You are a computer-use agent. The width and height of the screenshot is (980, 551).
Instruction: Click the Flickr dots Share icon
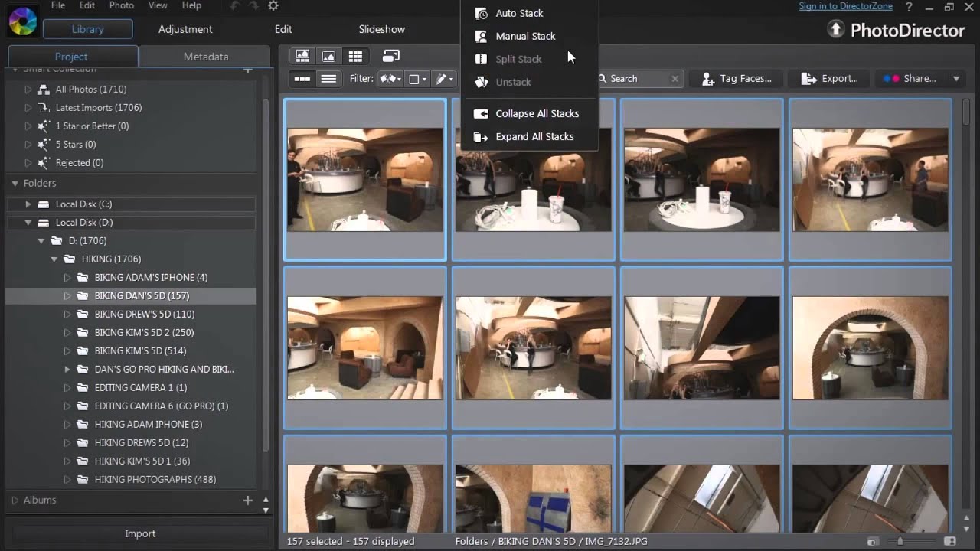point(891,79)
